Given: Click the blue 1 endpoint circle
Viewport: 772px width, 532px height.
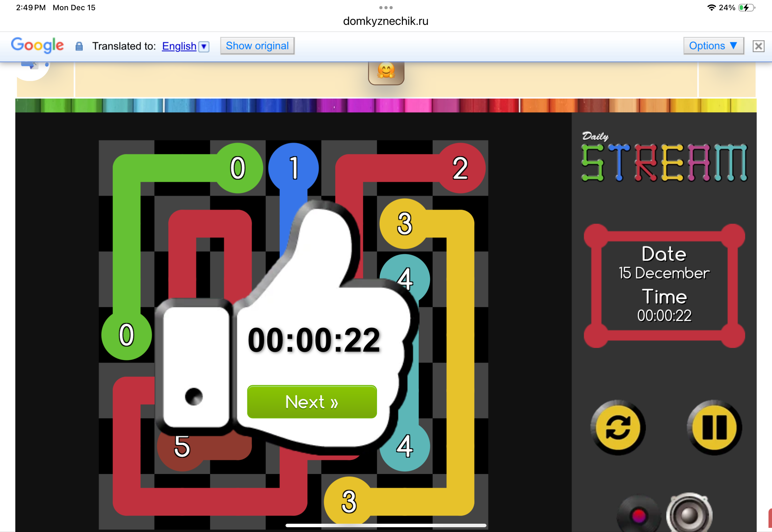Looking at the screenshot, I should point(294,168).
